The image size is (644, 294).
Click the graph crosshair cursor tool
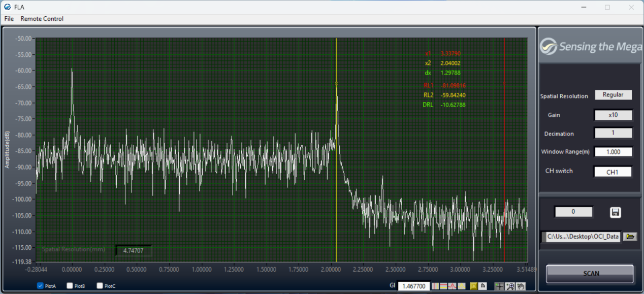pos(499,286)
